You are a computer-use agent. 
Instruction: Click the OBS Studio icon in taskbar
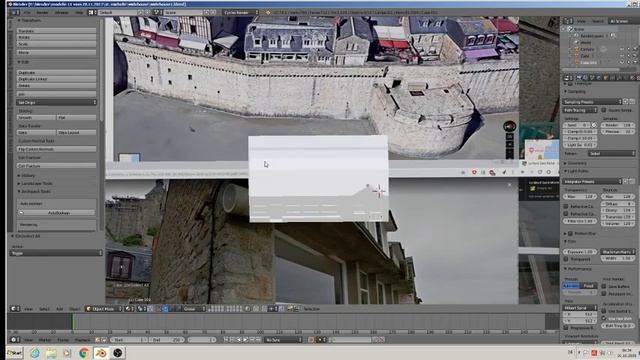point(118,353)
